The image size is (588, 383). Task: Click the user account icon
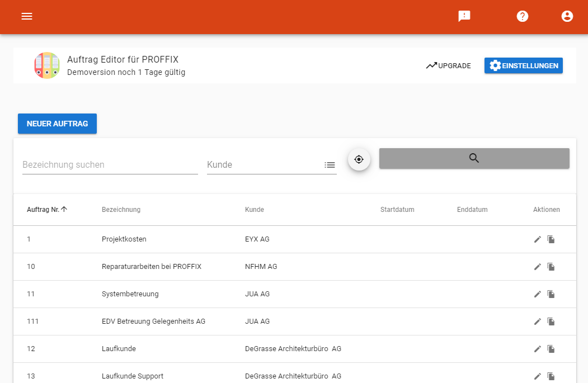[x=567, y=16]
